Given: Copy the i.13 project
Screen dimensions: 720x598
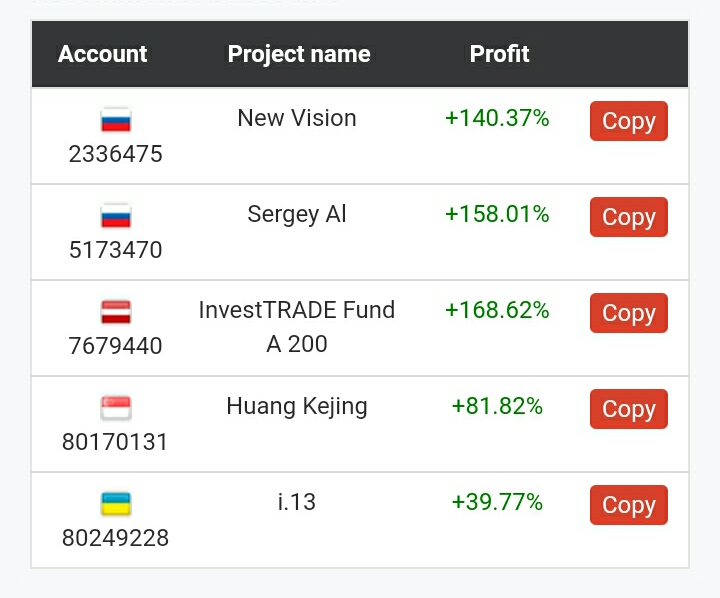Looking at the screenshot, I should tap(629, 505).
